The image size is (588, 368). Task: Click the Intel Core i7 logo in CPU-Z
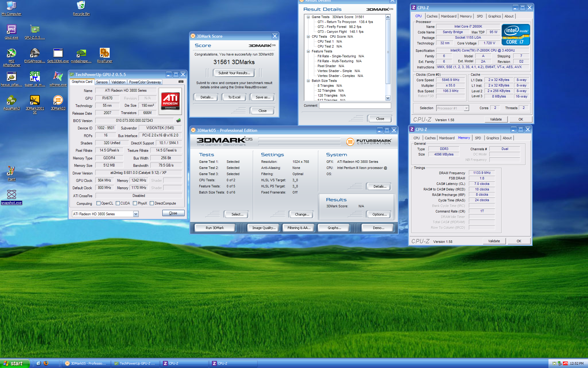pos(516,35)
